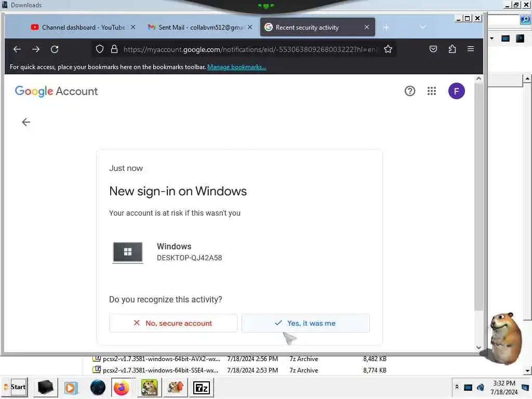Click the page scrollbar up arrow

(x=478, y=78)
